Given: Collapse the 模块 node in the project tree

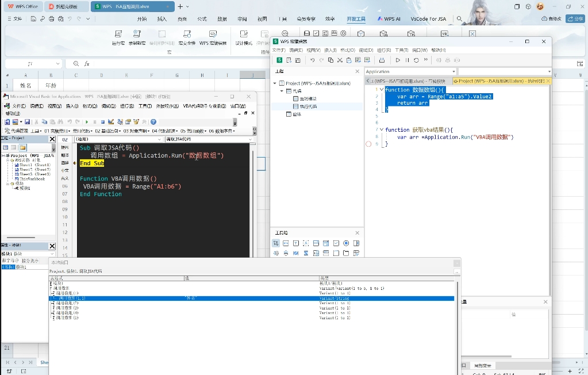Looking at the screenshot, I should [7, 183].
